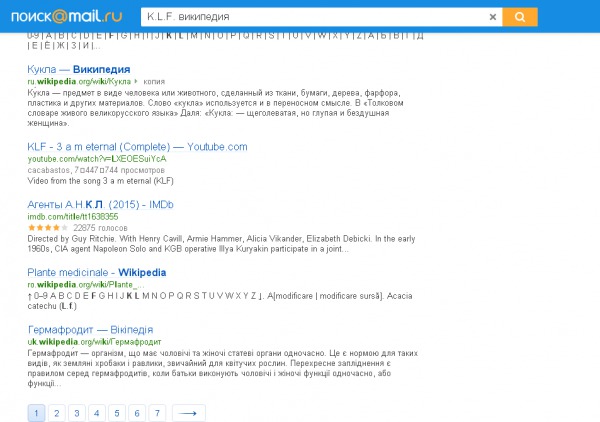
Task: Select results page 1
Action: [x=36, y=413]
